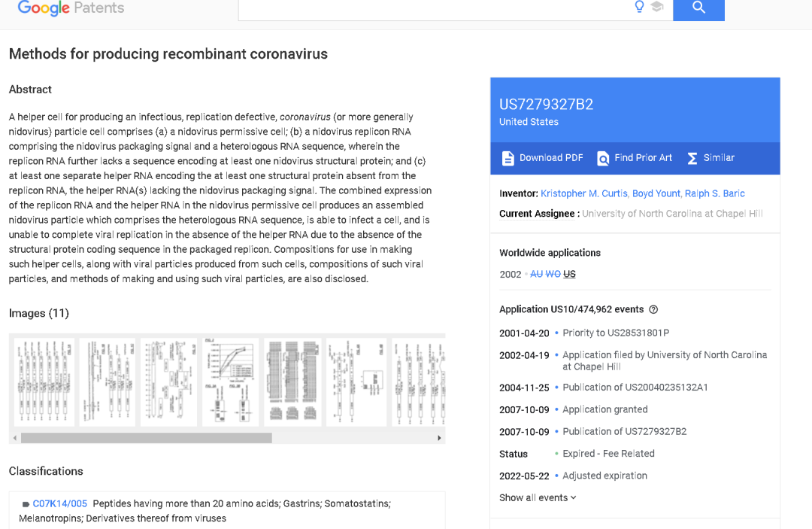The height and width of the screenshot is (529, 812).
Task: Click the C07K14/005 classification tag icon
Action: point(26,504)
